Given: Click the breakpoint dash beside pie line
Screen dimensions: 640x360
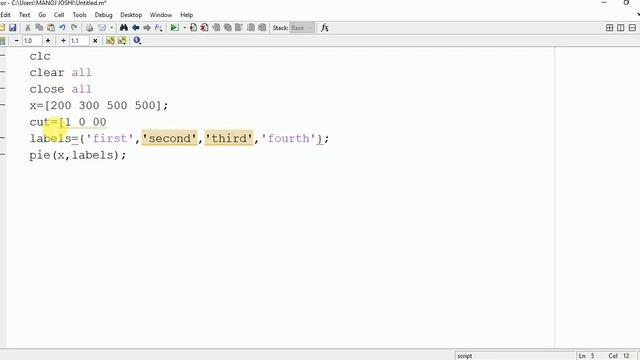Looking at the screenshot, I should pos(3,154).
